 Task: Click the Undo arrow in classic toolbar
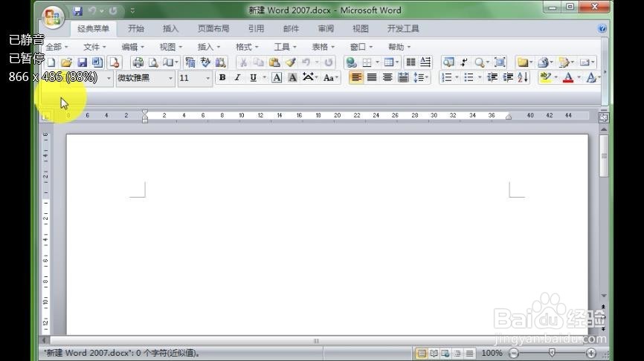[x=306, y=62]
